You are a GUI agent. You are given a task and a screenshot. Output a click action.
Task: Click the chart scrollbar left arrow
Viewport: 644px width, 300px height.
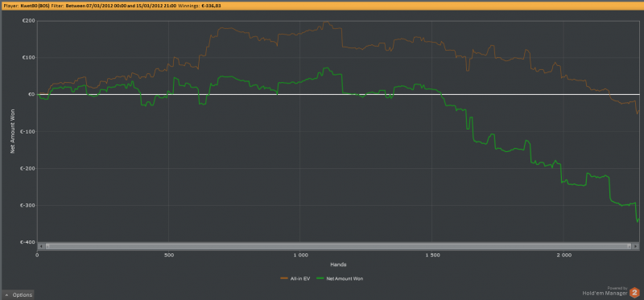[x=41, y=246]
